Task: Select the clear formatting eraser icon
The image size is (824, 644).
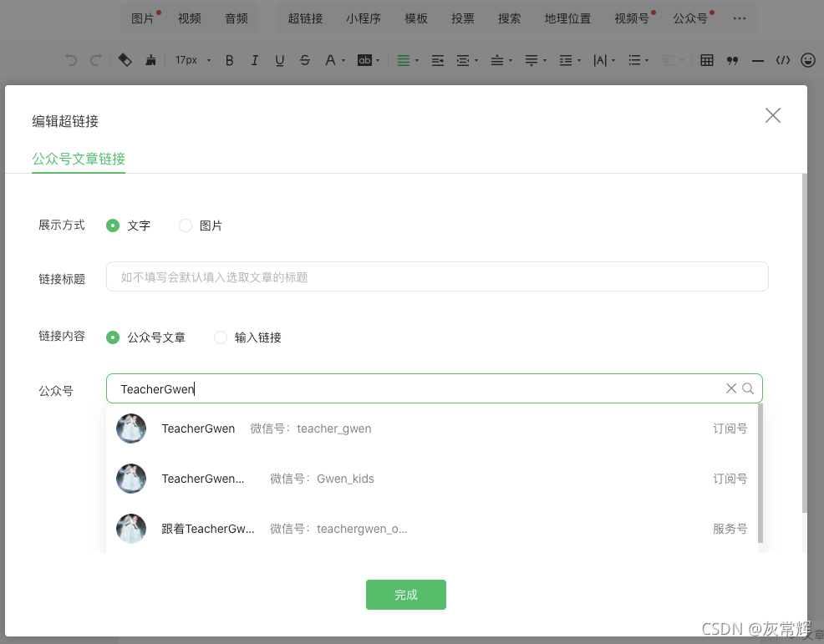Action: pyautogui.click(x=125, y=60)
